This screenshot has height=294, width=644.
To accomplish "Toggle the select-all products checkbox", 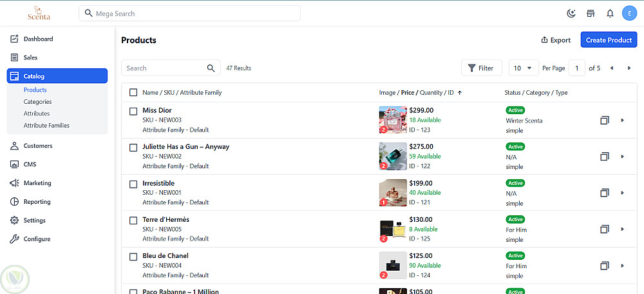I will [133, 92].
